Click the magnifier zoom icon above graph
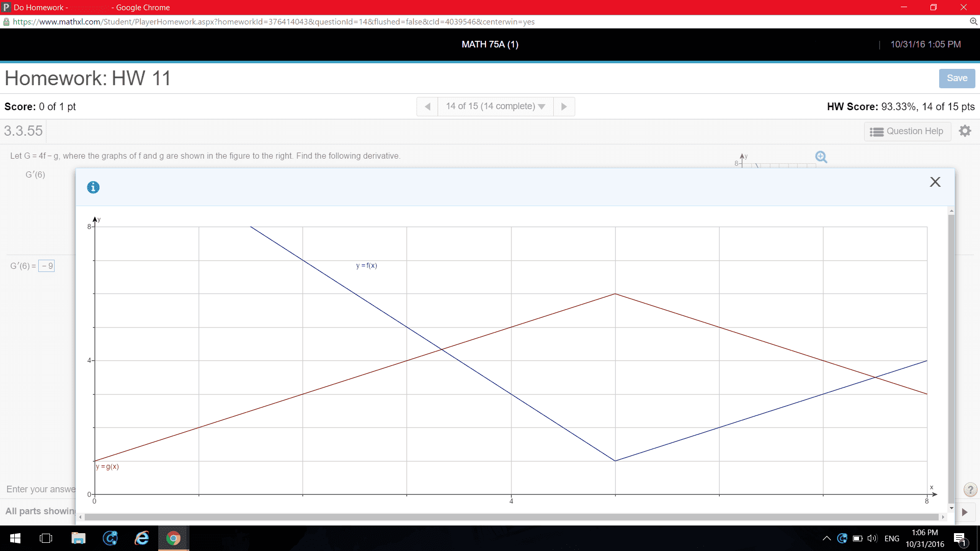 [x=821, y=157]
